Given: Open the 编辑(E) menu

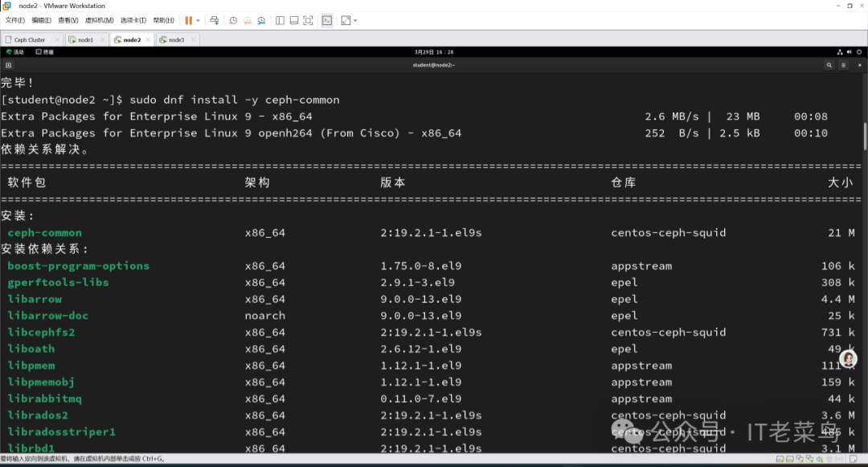Looking at the screenshot, I should pos(42,20).
